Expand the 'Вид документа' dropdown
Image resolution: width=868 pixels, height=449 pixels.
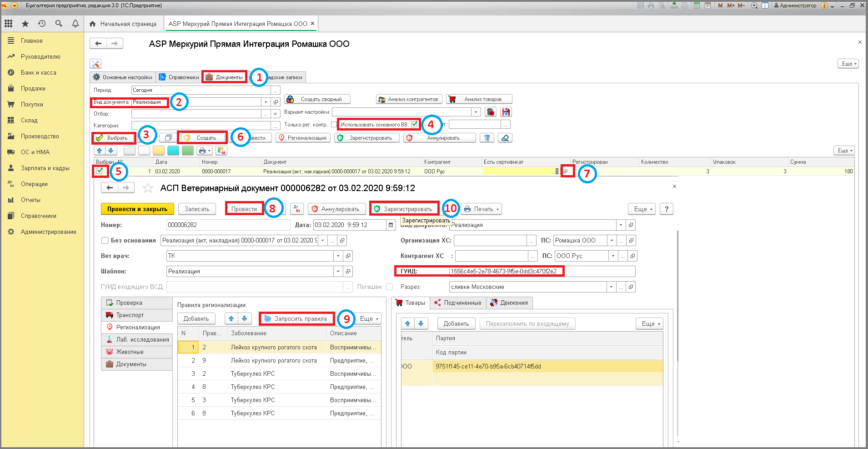point(266,102)
